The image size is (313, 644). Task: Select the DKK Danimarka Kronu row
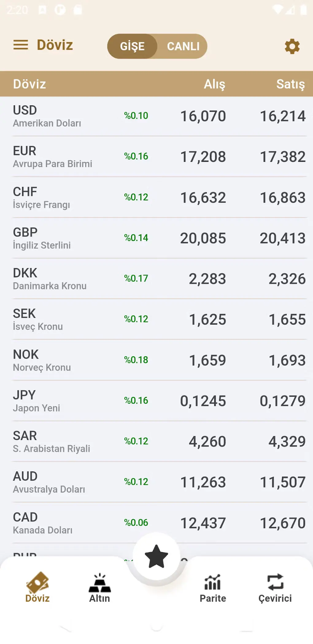156,279
